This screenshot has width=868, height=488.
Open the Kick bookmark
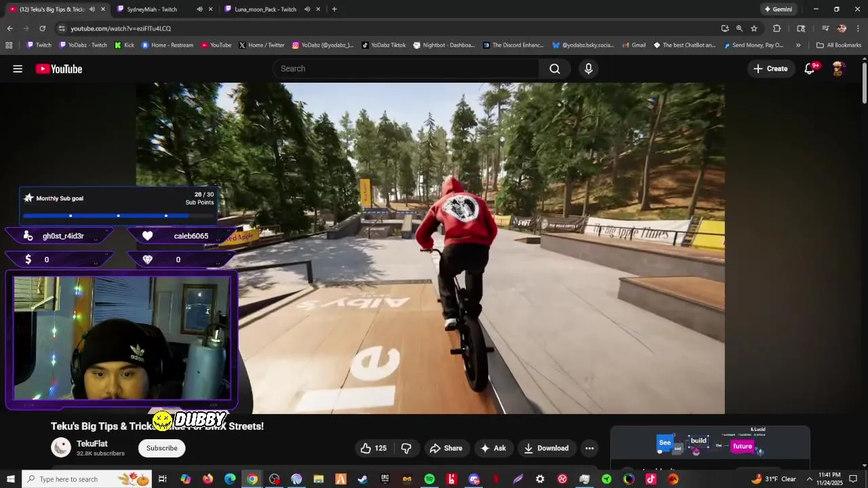pos(124,45)
